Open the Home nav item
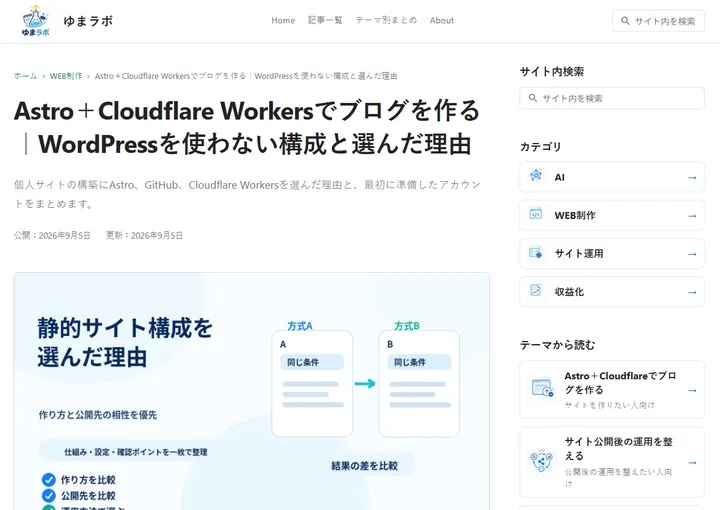The image size is (720, 510). [x=283, y=20]
